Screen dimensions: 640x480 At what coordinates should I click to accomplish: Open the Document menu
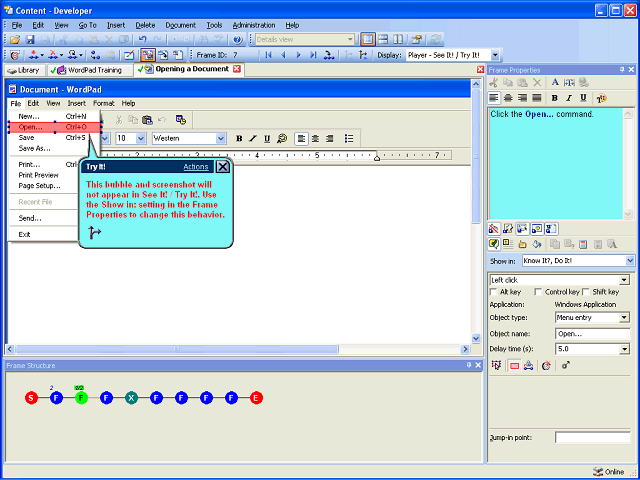180,25
